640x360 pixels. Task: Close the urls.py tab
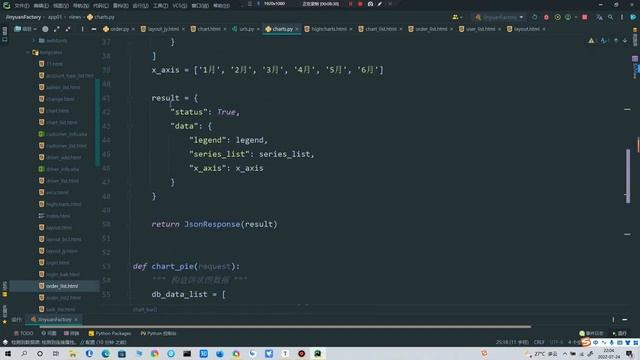pos(258,29)
